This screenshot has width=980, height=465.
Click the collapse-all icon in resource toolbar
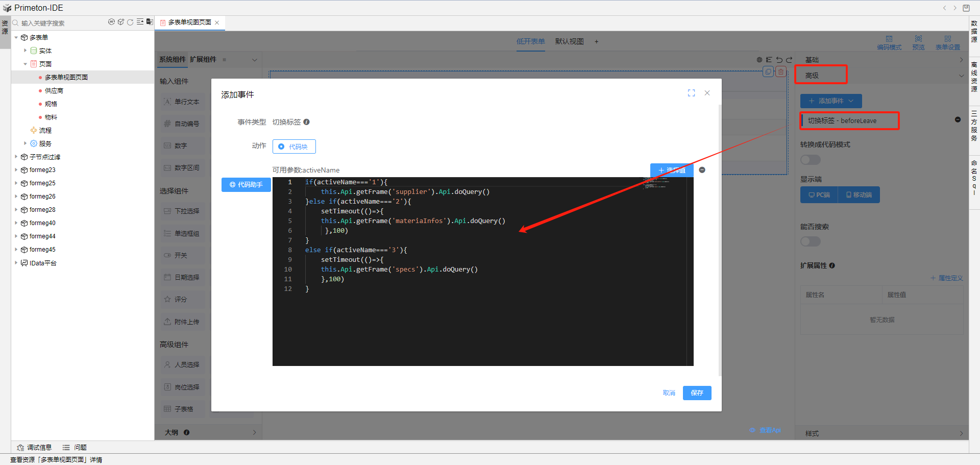pos(140,22)
